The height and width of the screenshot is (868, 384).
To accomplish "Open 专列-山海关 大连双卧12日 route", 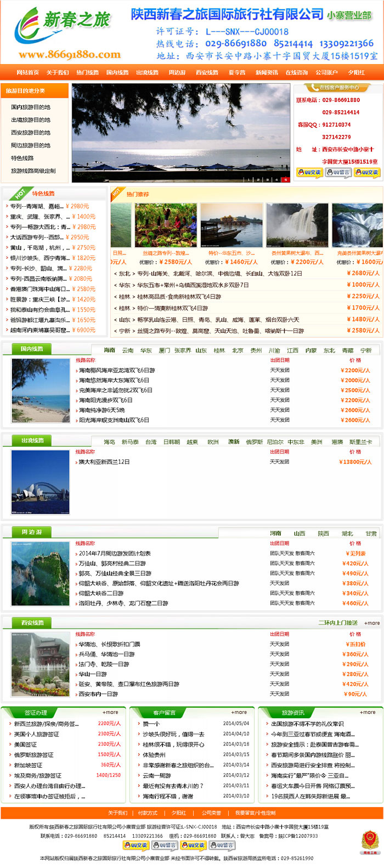I will coord(219,273).
